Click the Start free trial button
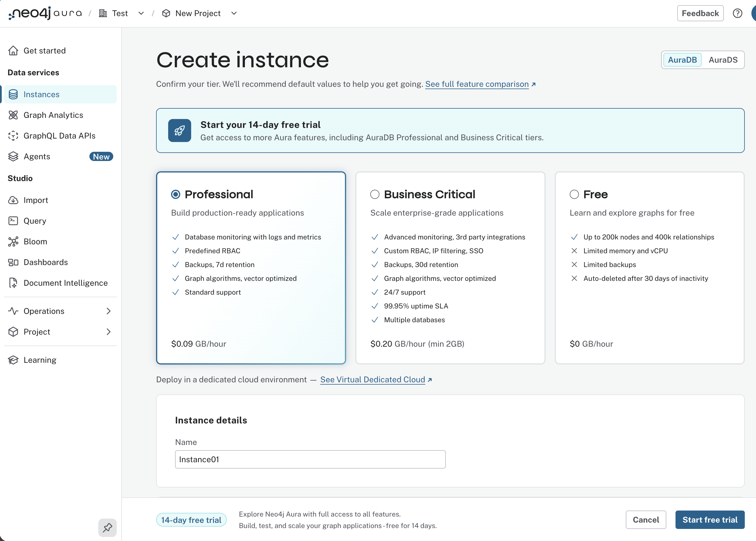The image size is (756, 541). coord(710,520)
